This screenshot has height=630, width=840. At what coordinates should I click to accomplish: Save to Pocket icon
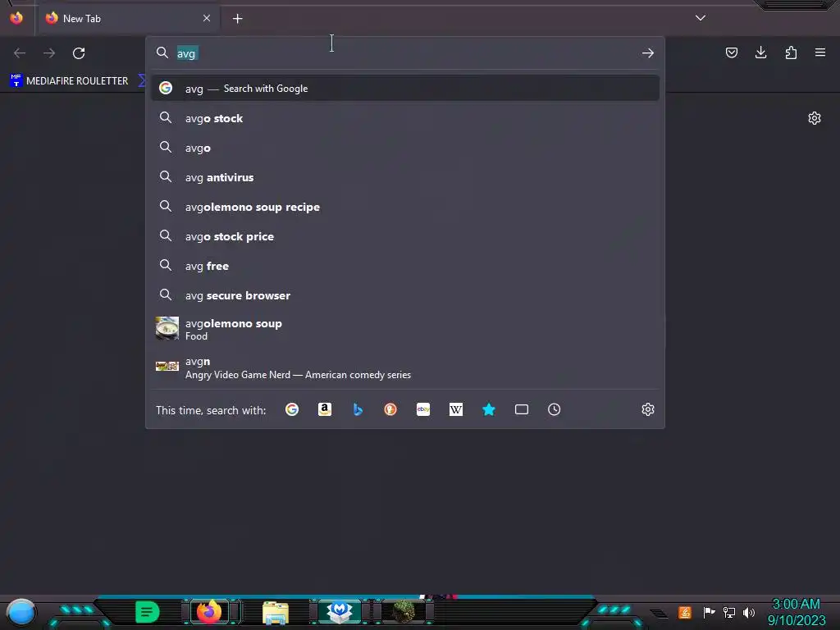(x=732, y=52)
